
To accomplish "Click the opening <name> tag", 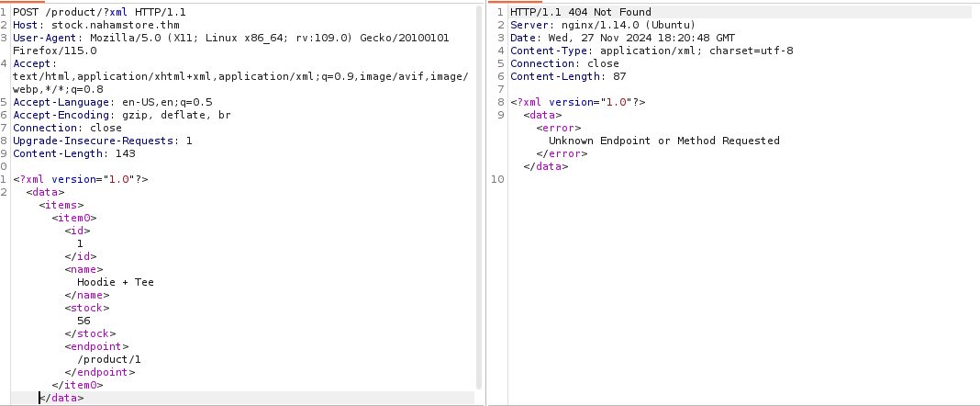I will [x=84, y=269].
